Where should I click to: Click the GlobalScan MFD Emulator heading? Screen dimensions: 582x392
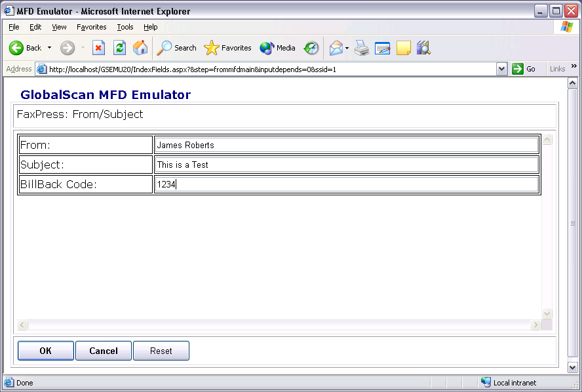(x=106, y=94)
